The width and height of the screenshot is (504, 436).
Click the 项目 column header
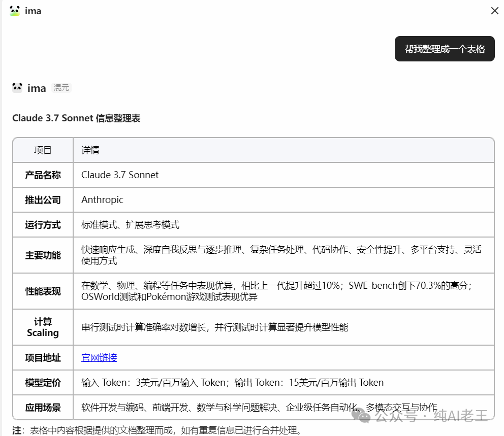(x=43, y=150)
